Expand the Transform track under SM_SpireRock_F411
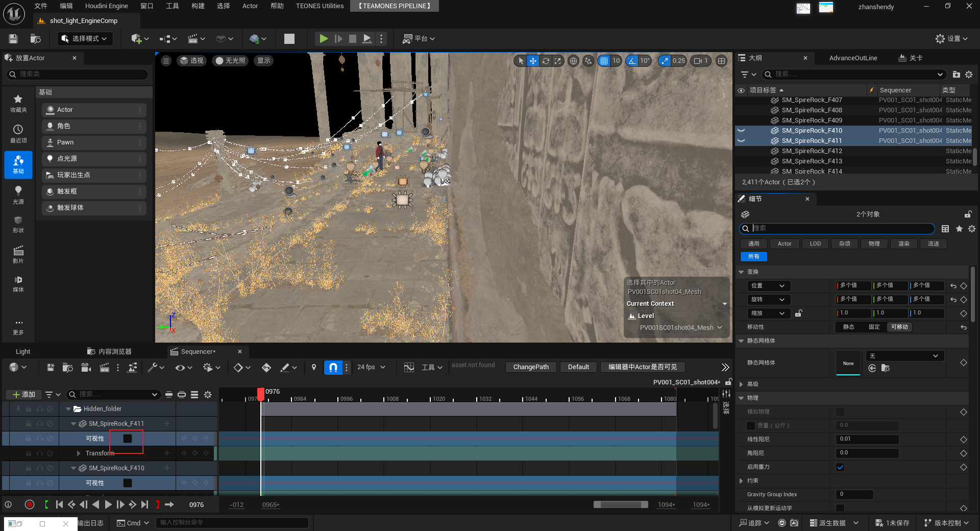980x531 pixels. coord(79,453)
